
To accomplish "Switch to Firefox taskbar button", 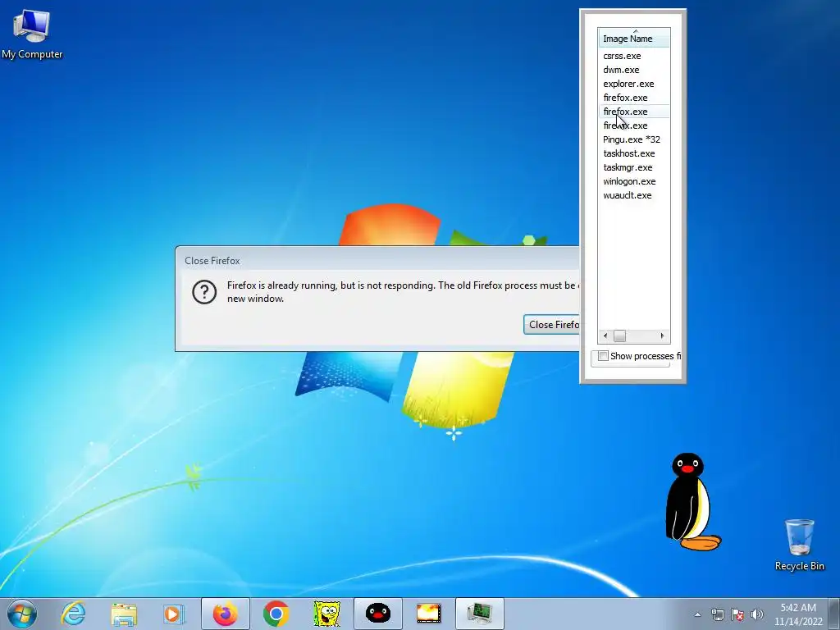I will coord(225,614).
